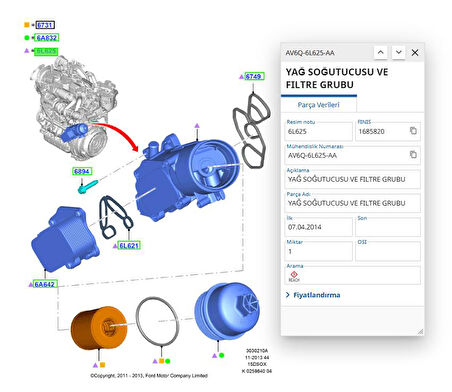Click the engine overview thumbnail
The width and height of the screenshot is (452, 392).
[75, 107]
